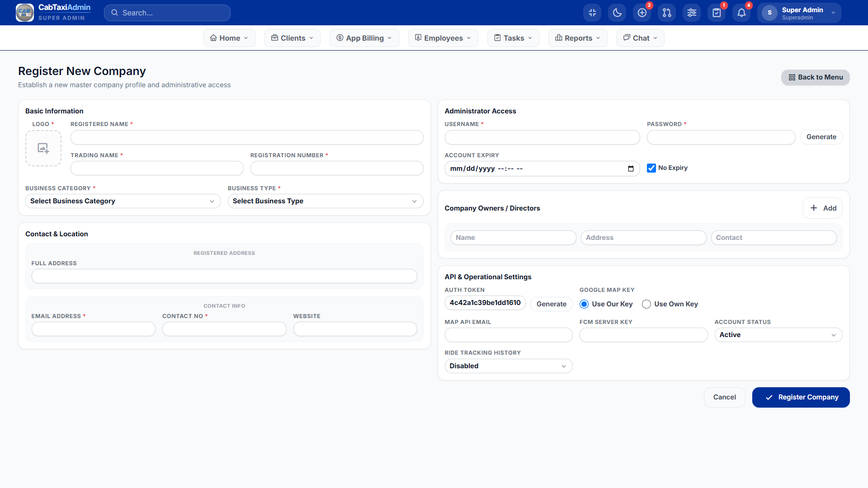Viewport: 868px width, 488px height.
Task: Click the owner Name input field
Action: click(514, 238)
